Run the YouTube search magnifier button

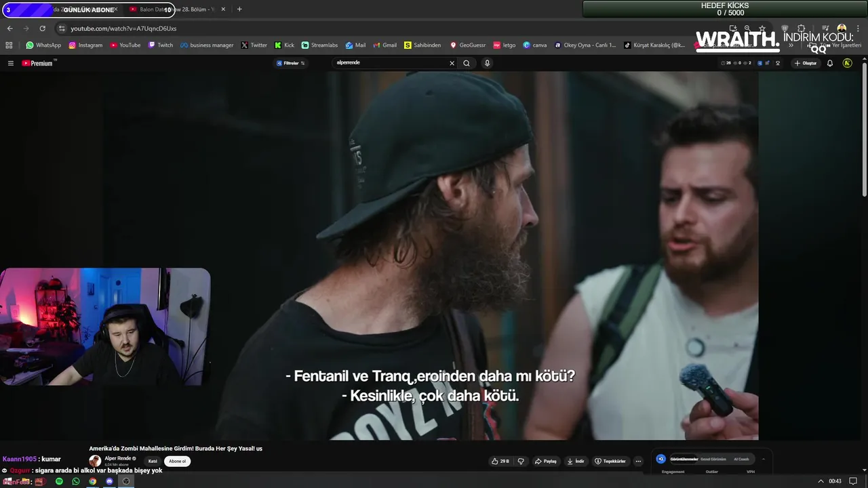(x=467, y=63)
